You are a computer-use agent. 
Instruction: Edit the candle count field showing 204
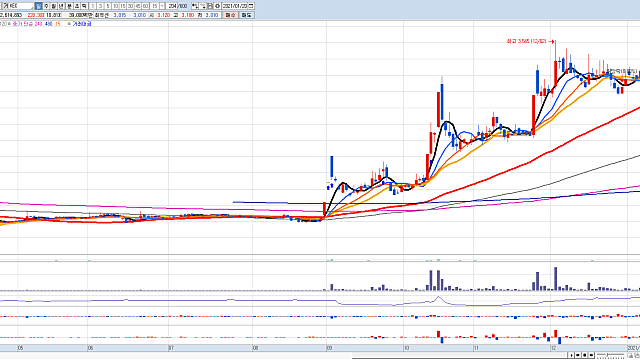tap(172, 6)
